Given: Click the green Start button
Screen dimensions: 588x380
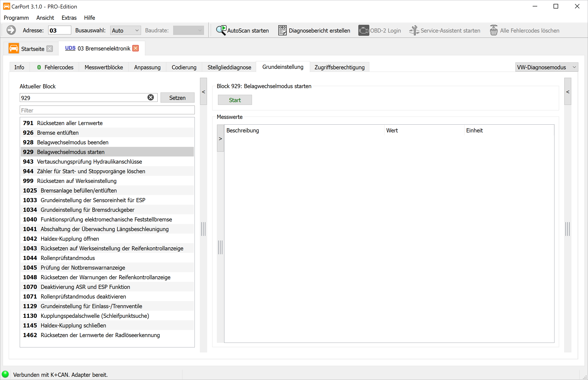Looking at the screenshot, I should (235, 100).
